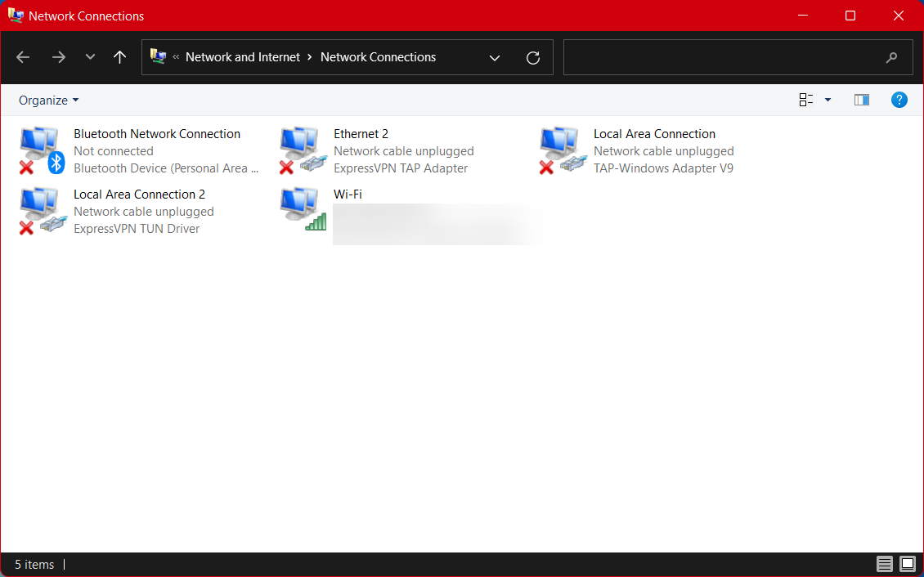Screen dimensions: 924x577
Task: Open the change view options arrow
Action: click(828, 100)
